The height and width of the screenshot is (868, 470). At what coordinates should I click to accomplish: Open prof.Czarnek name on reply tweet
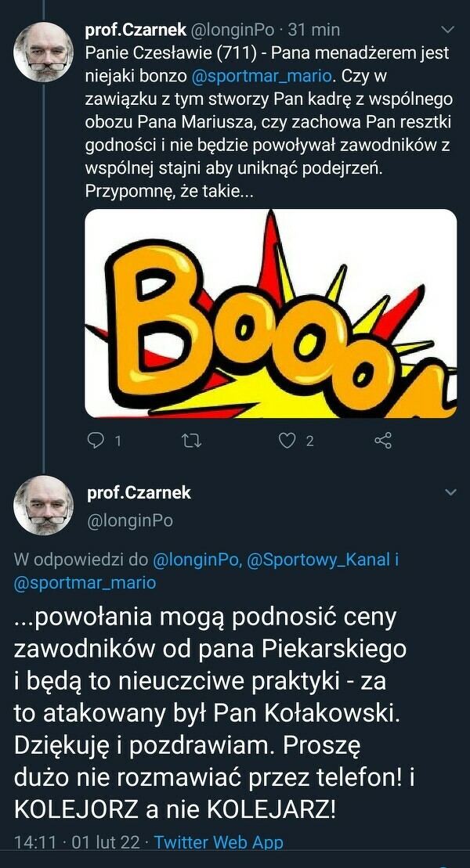[x=139, y=492]
